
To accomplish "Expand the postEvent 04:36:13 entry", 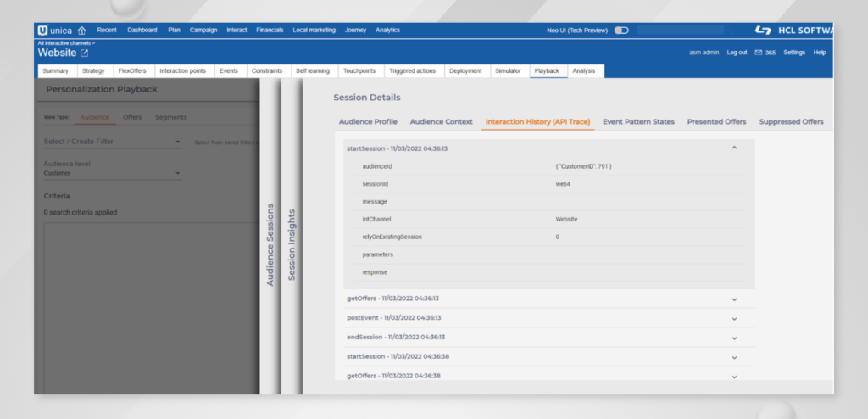I will click(734, 318).
